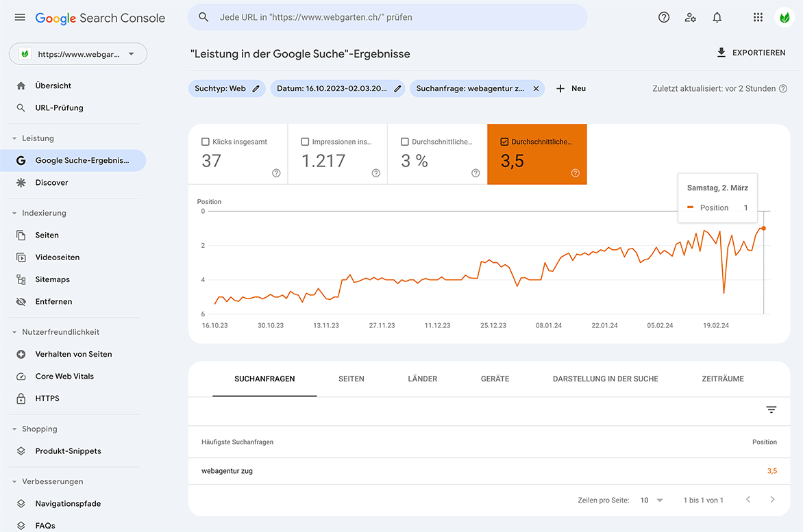Open the Google apps grid

(758, 17)
